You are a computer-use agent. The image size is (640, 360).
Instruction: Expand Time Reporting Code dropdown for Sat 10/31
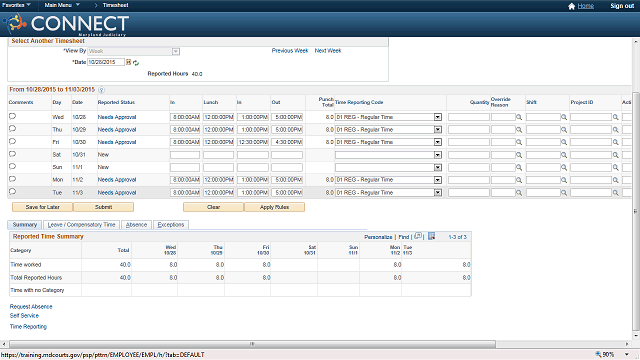(438, 155)
